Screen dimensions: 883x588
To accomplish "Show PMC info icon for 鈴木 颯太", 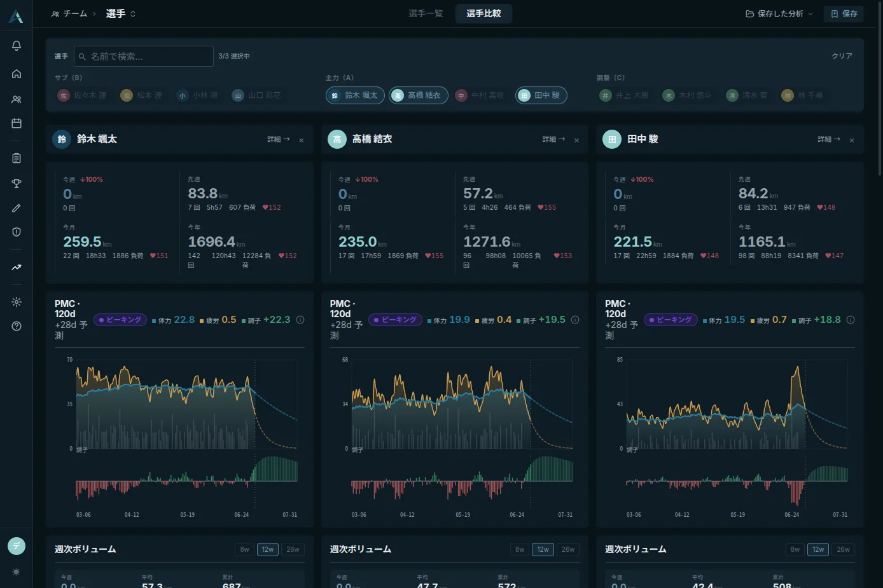I will [300, 320].
